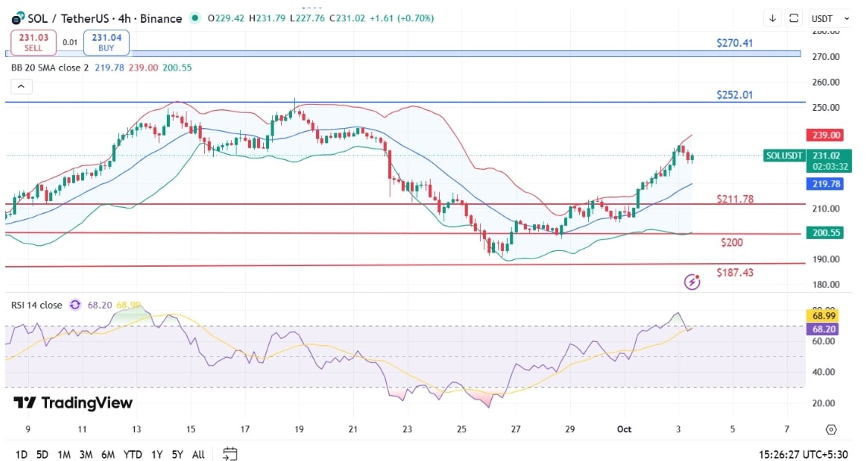Click the TradingView logo

click(73, 403)
